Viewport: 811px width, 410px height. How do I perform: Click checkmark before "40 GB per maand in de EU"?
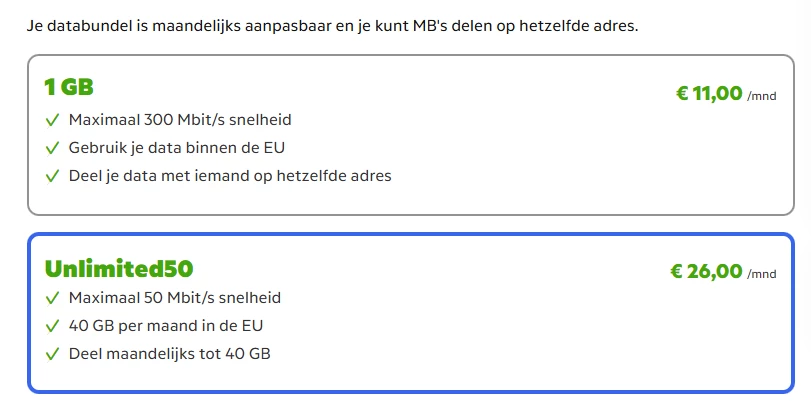(x=53, y=326)
